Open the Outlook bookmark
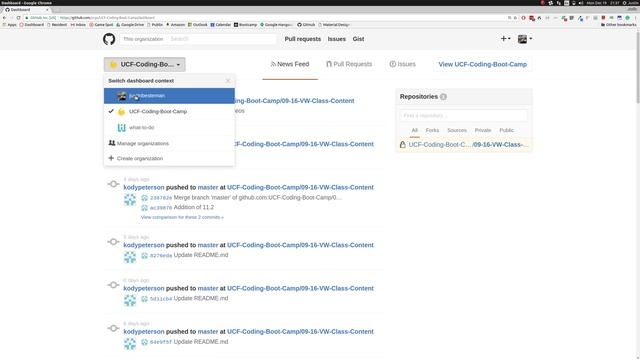Screen dimensions: 640x360 [198, 25]
